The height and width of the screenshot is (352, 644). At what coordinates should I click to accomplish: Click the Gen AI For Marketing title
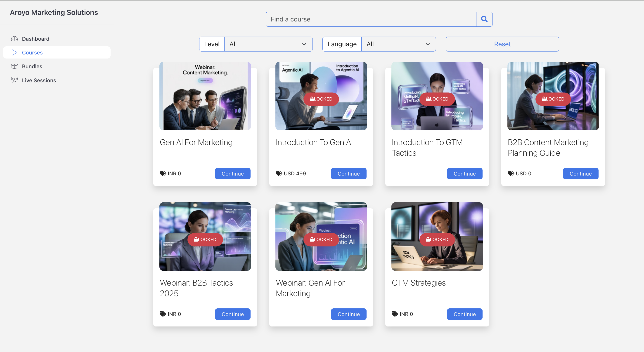[x=196, y=142]
